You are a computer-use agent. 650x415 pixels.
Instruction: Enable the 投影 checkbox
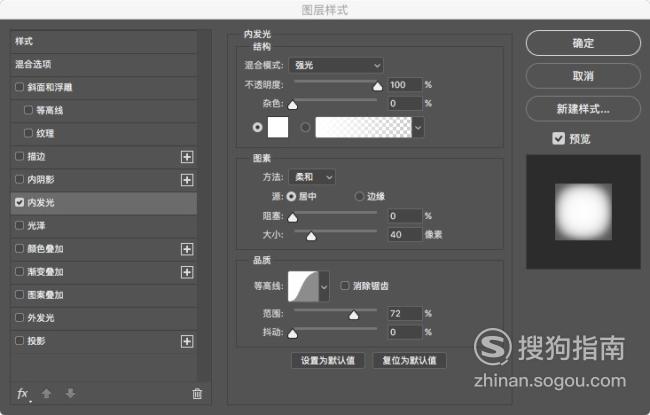tap(19, 341)
